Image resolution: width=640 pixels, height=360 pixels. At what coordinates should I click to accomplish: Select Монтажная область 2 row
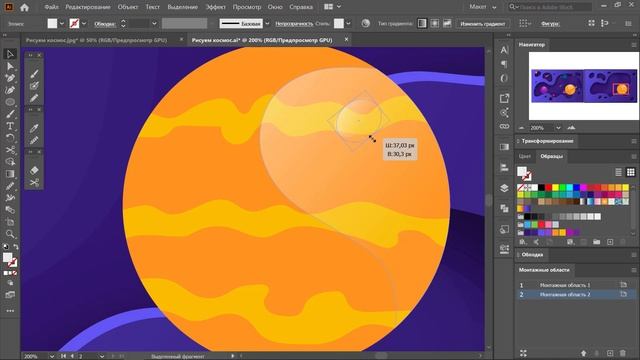point(576,294)
